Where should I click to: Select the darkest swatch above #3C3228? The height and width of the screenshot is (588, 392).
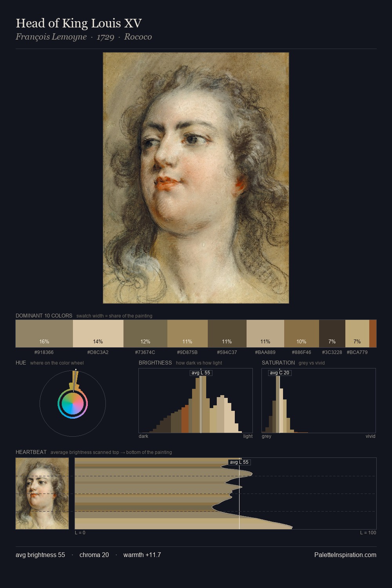[332, 334]
